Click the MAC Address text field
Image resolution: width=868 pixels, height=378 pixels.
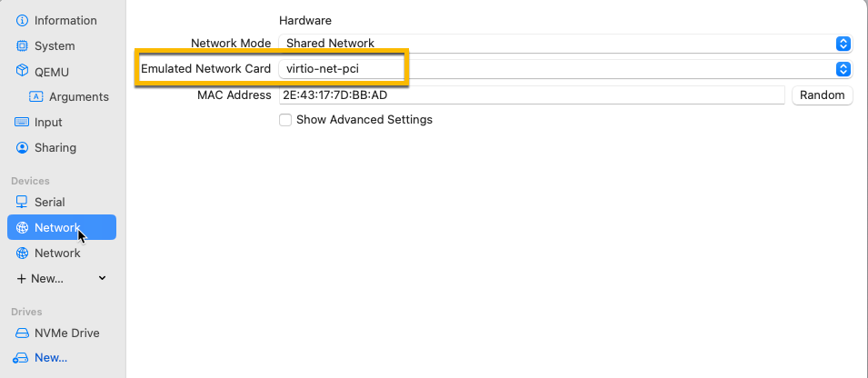(x=532, y=95)
